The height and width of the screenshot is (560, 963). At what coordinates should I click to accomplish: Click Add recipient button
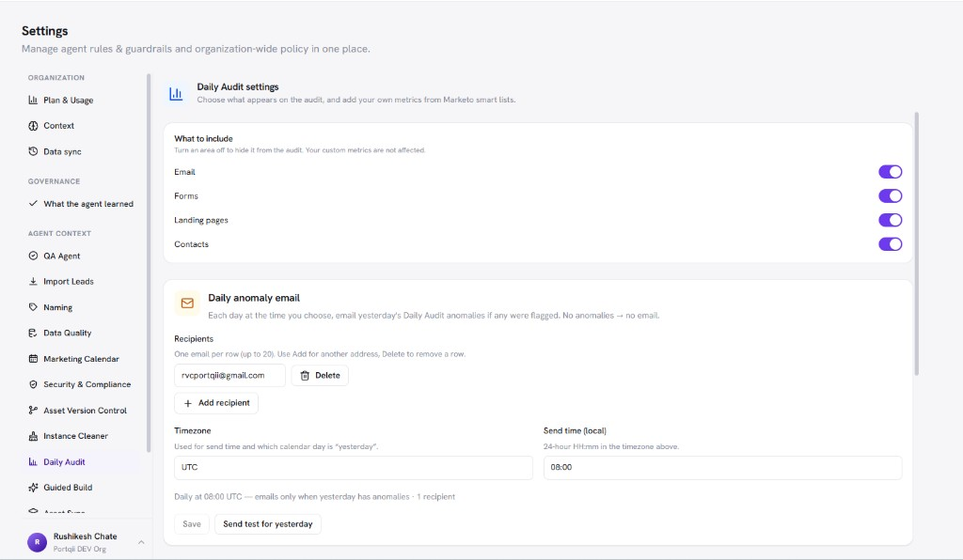click(x=216, y=403)
